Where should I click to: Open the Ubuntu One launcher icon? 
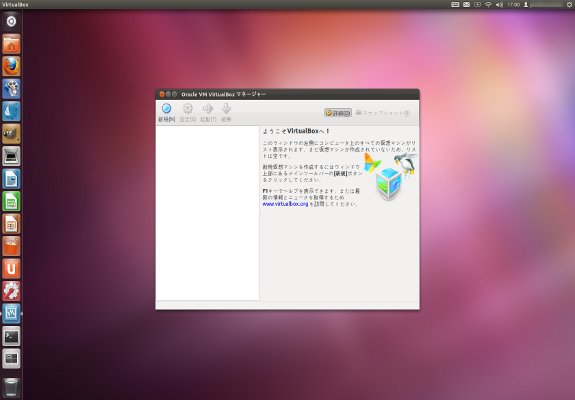(x=11, y=268)
